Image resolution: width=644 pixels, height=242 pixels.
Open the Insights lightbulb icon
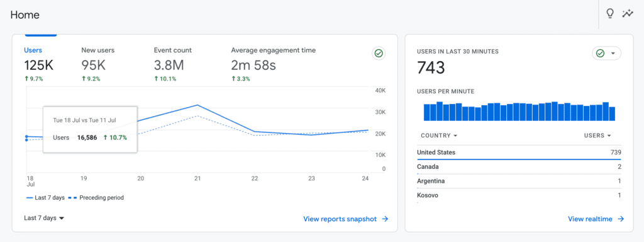pos(610,14)
